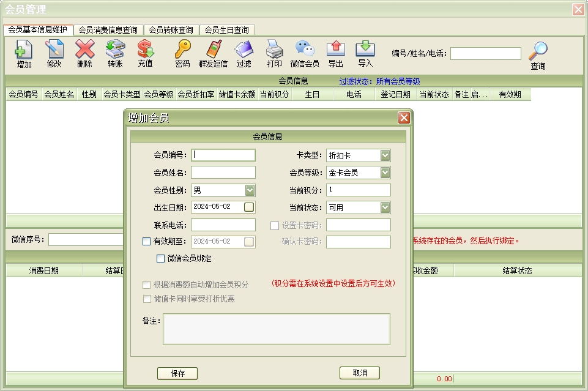The width and height of the screenshot is (588, 391).
Task: Enable the 有效期至 checkbox
Action: pyautogui.click(x=146, y=242)
